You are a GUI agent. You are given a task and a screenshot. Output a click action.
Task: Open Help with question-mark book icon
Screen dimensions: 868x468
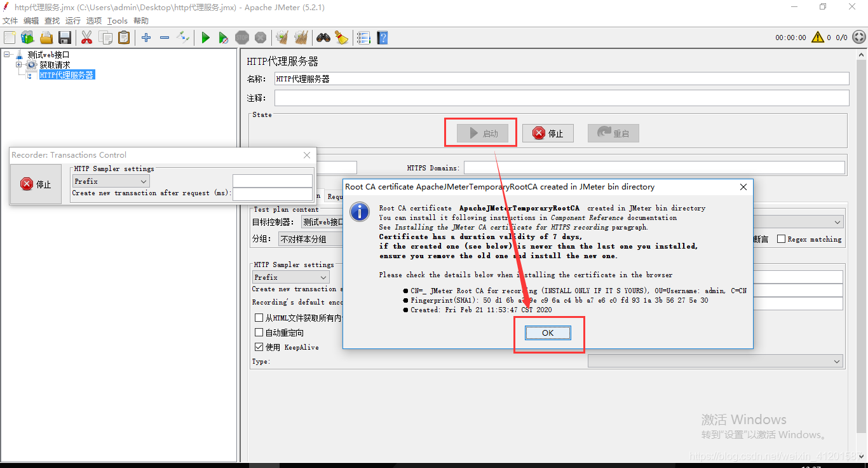tap(382, 38)
